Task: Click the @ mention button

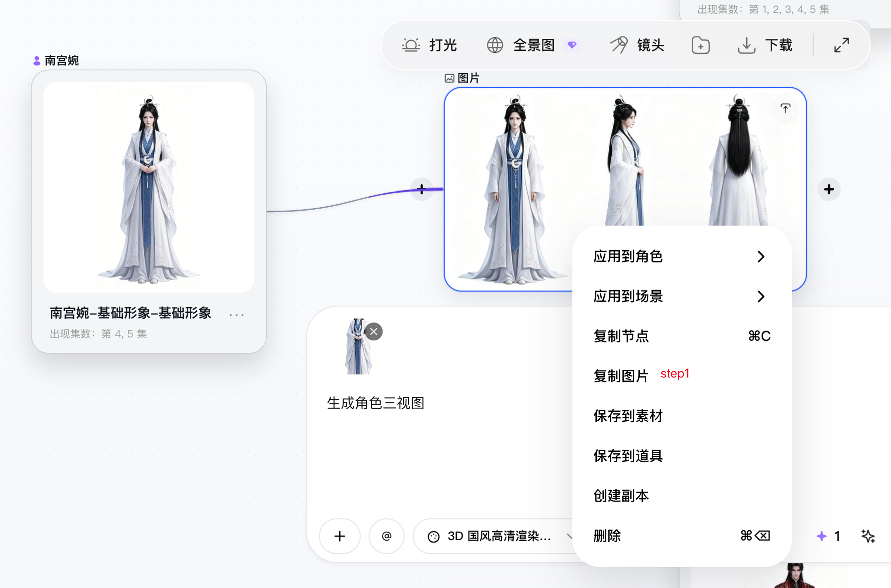Action: point(387,536)
